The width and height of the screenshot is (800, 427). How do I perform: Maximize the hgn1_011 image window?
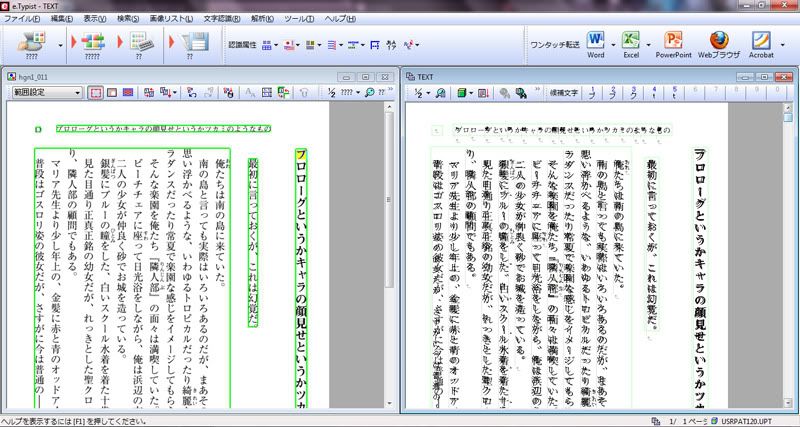coord(366,77)
